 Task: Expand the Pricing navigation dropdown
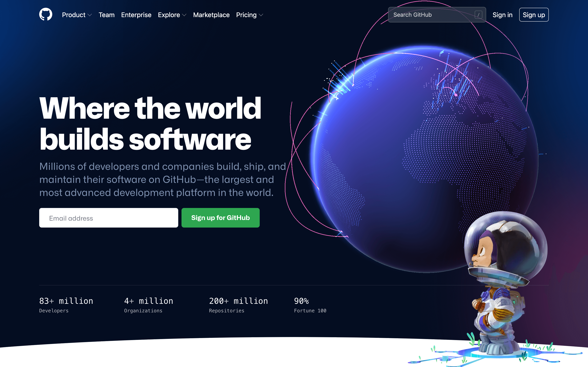(250, 14)
